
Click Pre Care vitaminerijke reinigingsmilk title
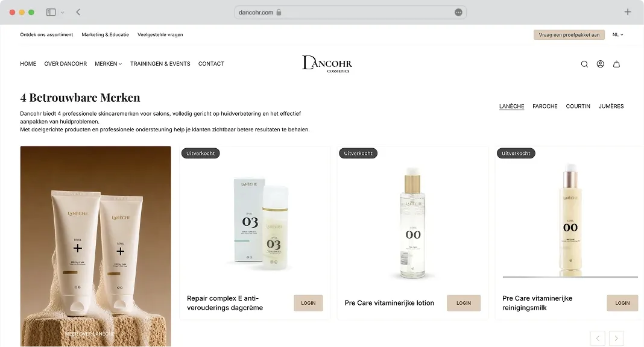pos(537,303)
